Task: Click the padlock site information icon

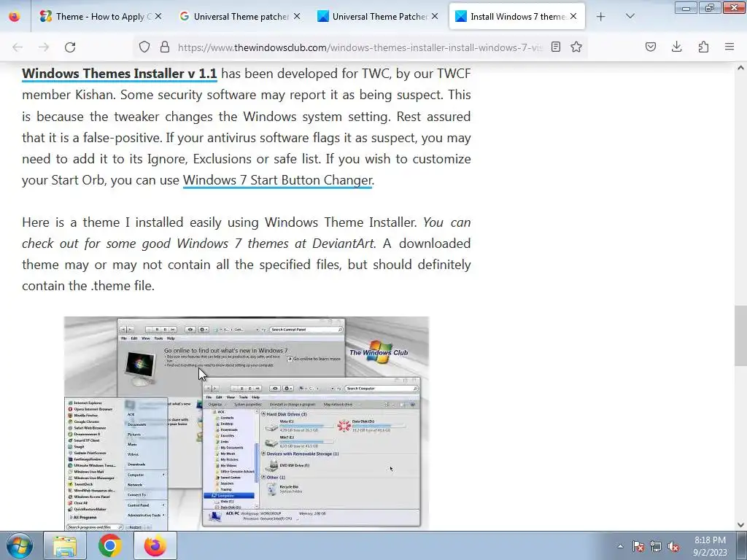Action: pyautogui.click(x=165, y=47)
